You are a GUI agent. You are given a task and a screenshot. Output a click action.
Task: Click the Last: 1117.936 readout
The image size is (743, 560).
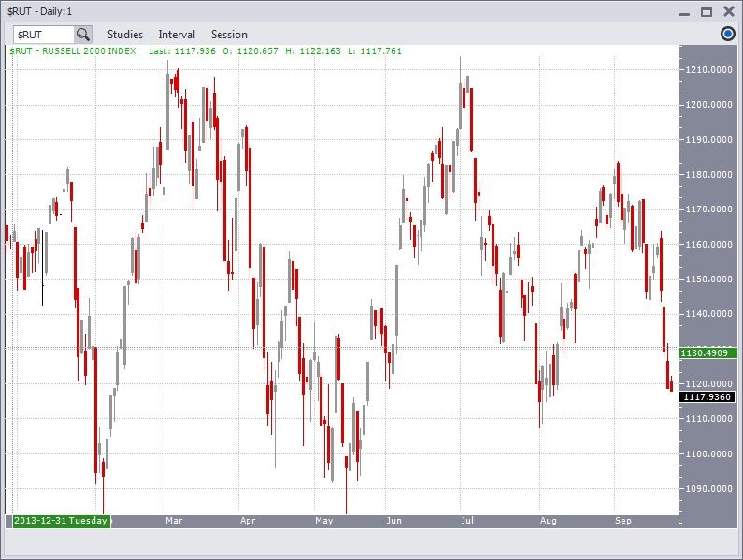[182, 51]
